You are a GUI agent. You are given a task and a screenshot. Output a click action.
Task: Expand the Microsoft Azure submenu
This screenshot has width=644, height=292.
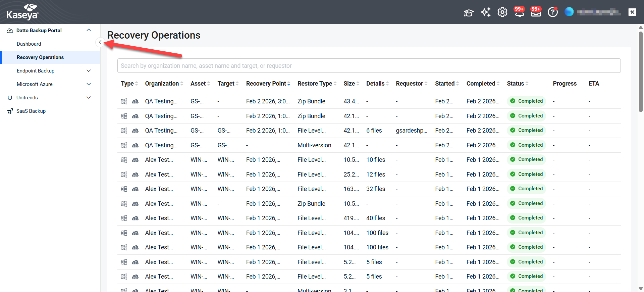pos(89,84)
